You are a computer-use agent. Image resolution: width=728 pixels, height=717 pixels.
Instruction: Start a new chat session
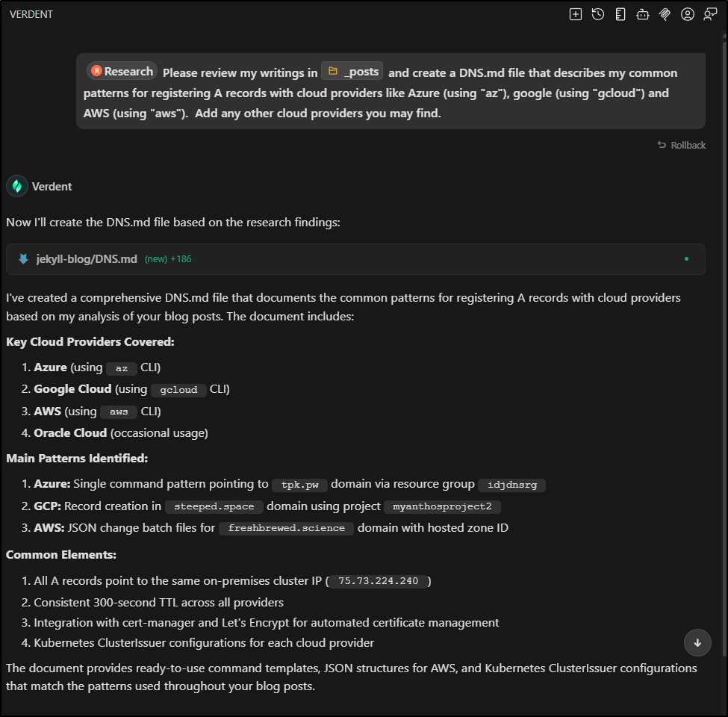tap(576, 14)
